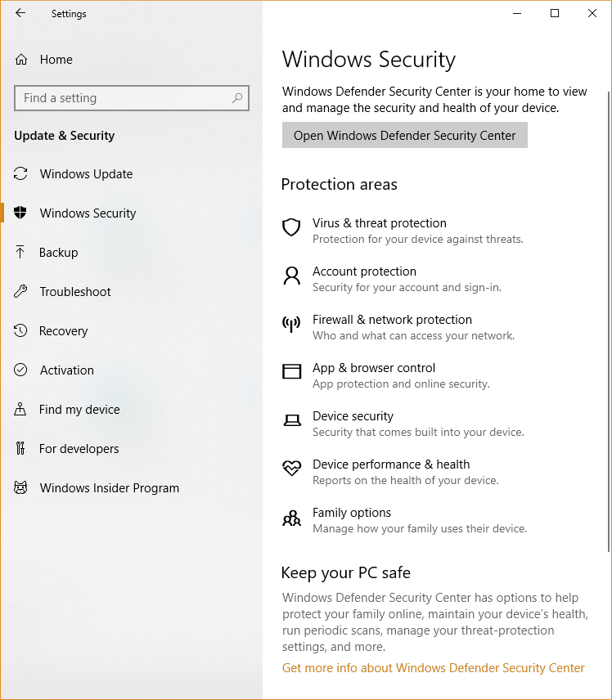Click the back arrow in the title bar
This screenshot has width=612, height=700.
point(20,13)
